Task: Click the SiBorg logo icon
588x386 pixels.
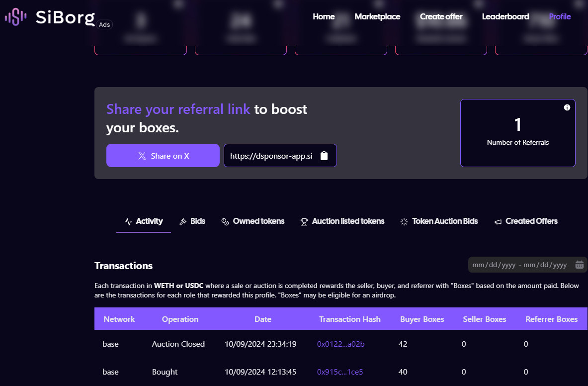Action: click(x=15, y=17)
